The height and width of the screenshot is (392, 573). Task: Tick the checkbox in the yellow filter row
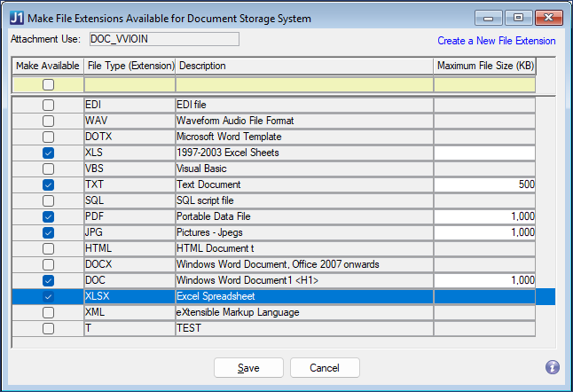tap(48, 85)
